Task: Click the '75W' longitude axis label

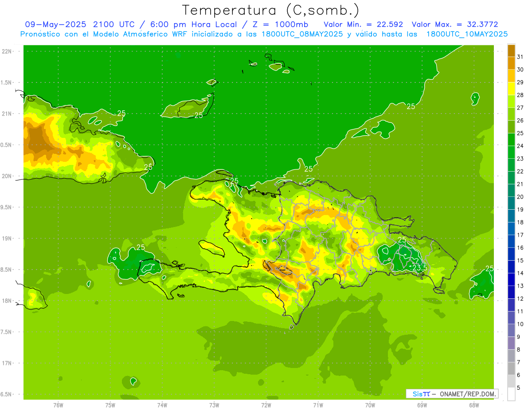Action: click(x=110, y=405)
